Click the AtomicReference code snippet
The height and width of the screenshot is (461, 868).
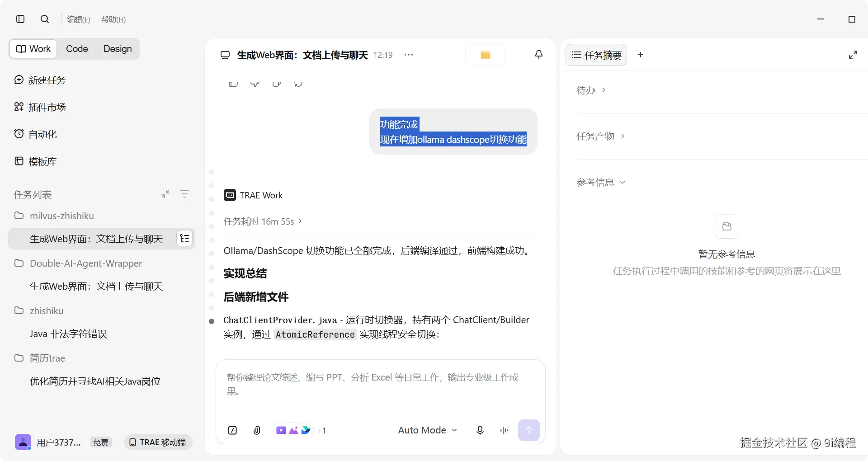click(x=315, y=334)
